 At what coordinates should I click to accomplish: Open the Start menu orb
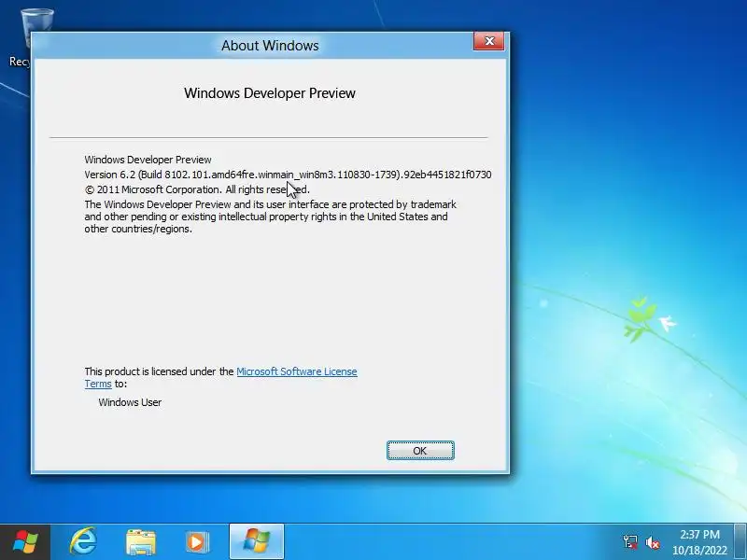pos(25,542)
